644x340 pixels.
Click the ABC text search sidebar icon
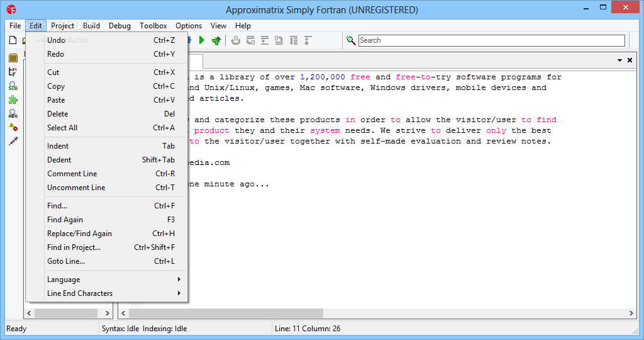13,113
